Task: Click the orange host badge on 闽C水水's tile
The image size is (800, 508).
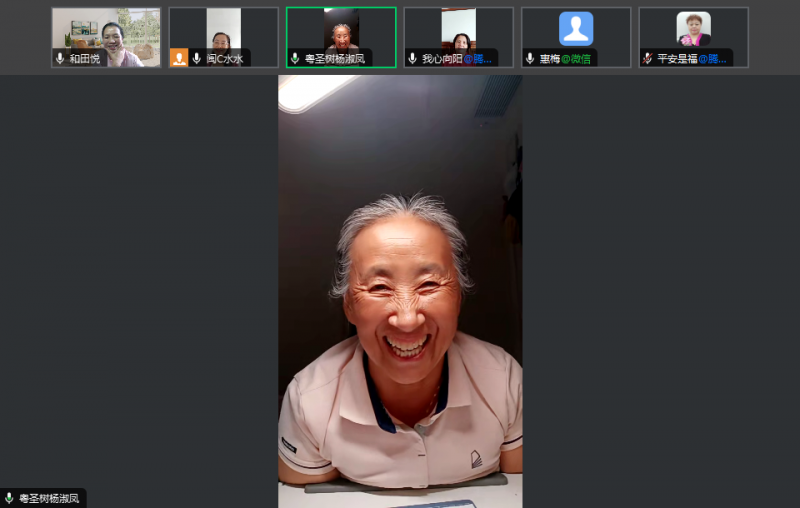Action: (179, 58)
